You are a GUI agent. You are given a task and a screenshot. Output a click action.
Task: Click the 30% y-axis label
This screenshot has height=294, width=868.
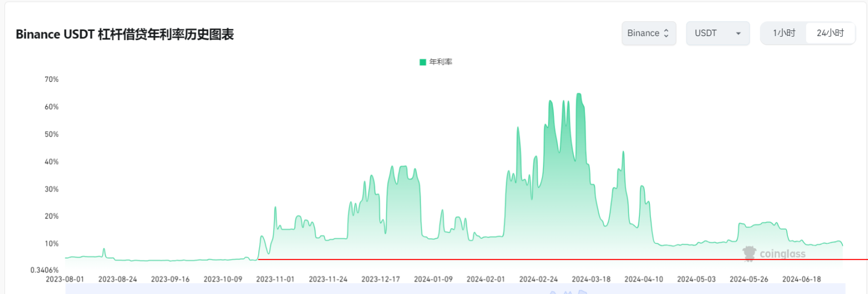coord(51,189)
